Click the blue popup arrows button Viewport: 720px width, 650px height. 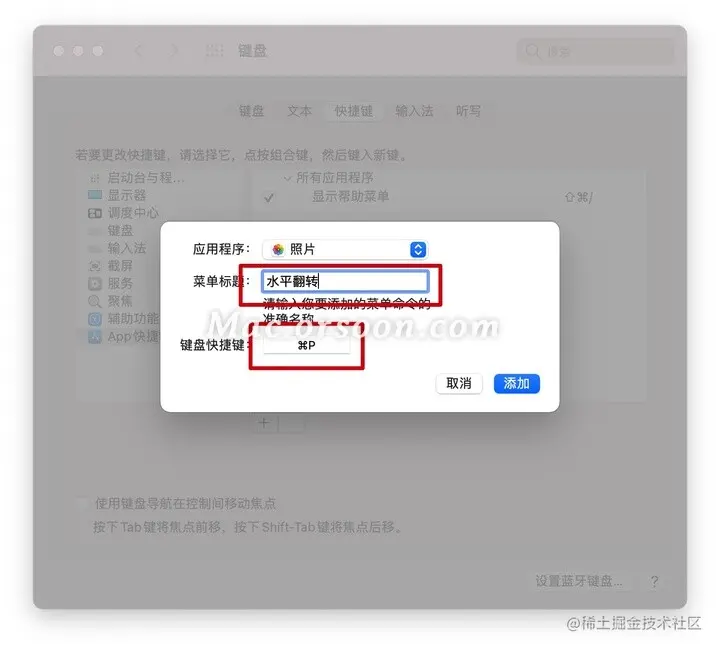[417, 249]
